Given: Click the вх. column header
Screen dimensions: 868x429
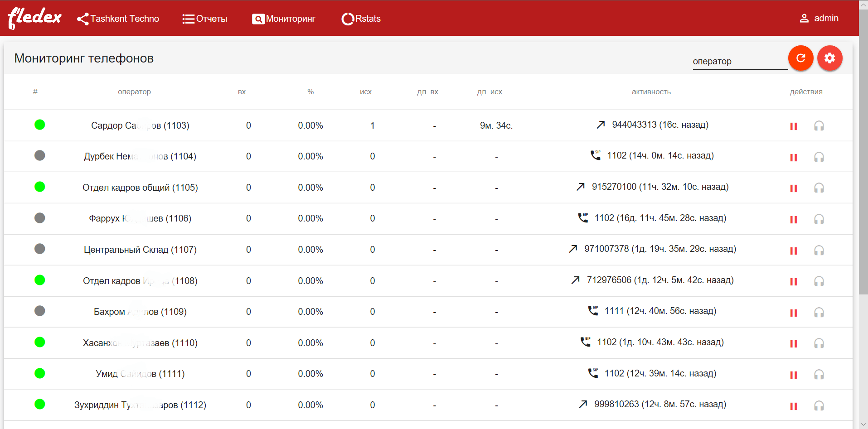Looking at the screenshot, I should [242, 92].
